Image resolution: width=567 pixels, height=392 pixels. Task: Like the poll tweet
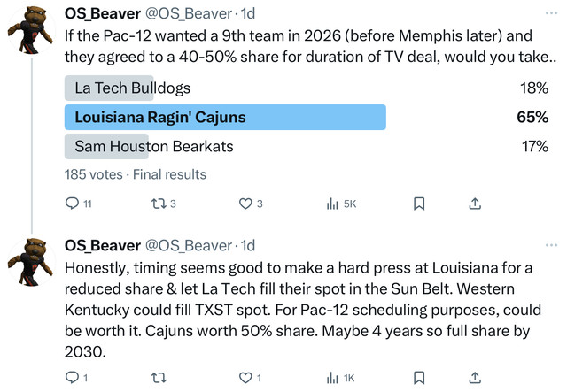tap(246, 204)
